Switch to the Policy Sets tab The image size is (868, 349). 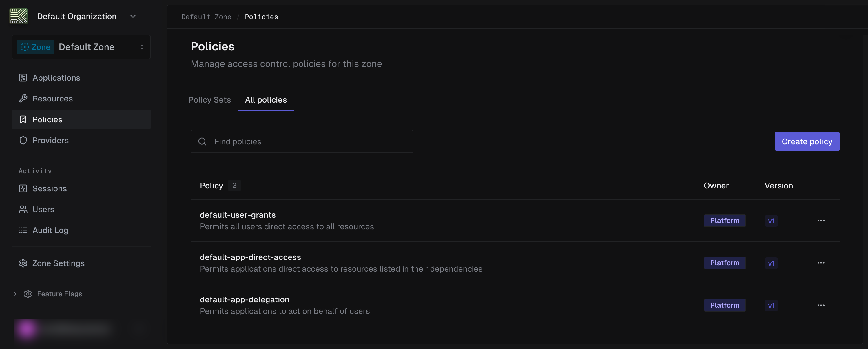click(209, 100)
